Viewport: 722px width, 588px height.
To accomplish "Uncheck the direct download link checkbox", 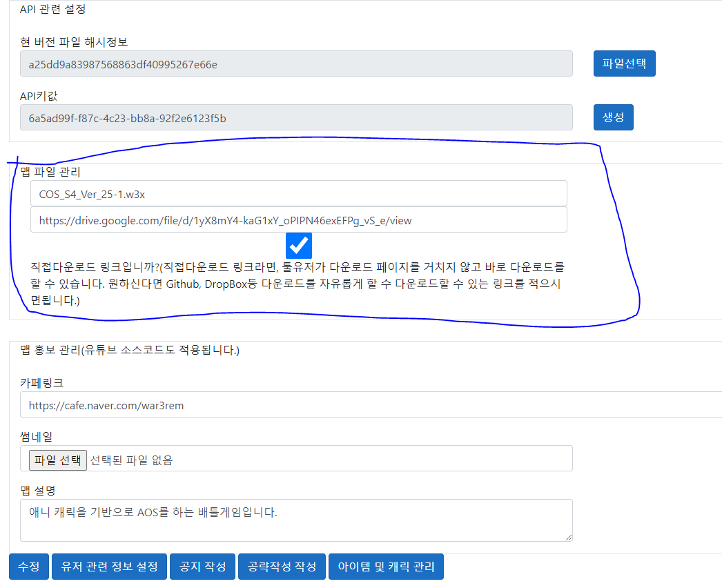I will pos(299,246).
